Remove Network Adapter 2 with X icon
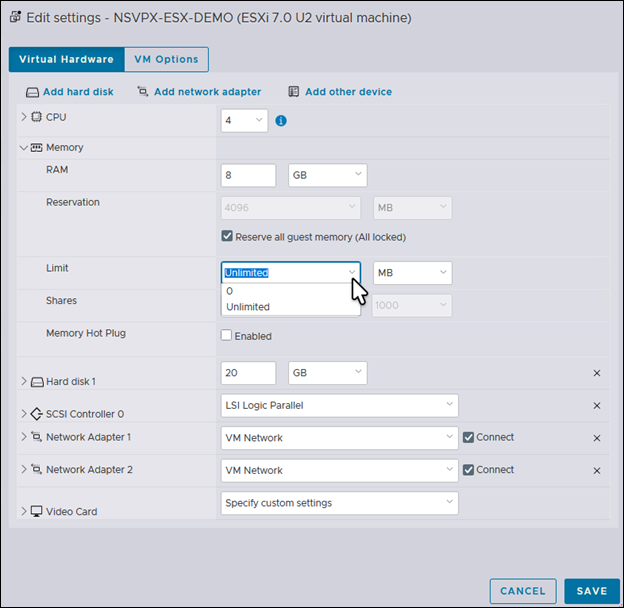 pos(597,471)
